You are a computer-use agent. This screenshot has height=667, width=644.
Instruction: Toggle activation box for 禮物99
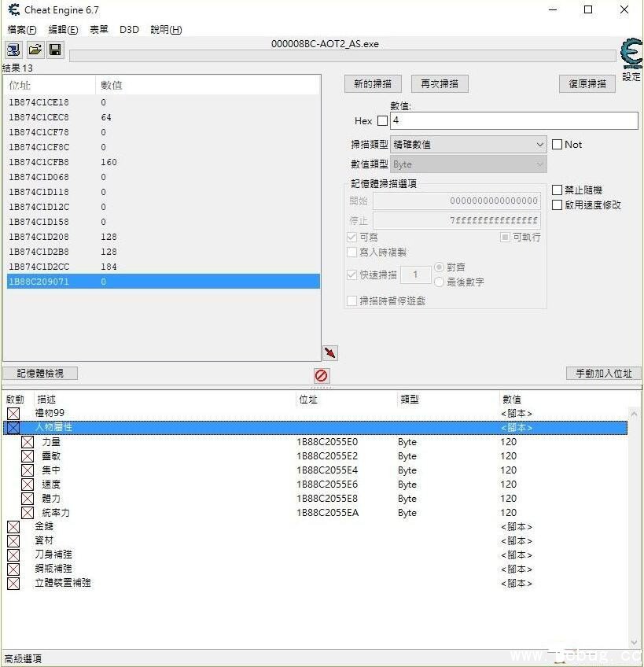(13, 414)
